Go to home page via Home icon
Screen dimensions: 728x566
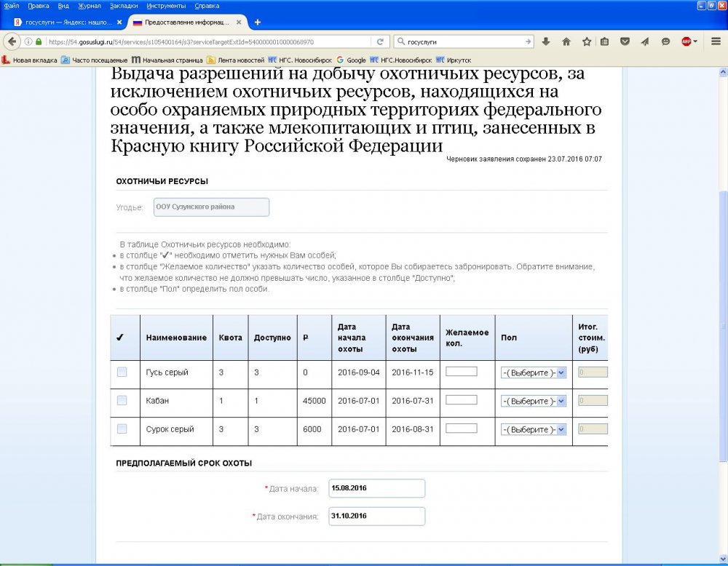coord(566,41)
